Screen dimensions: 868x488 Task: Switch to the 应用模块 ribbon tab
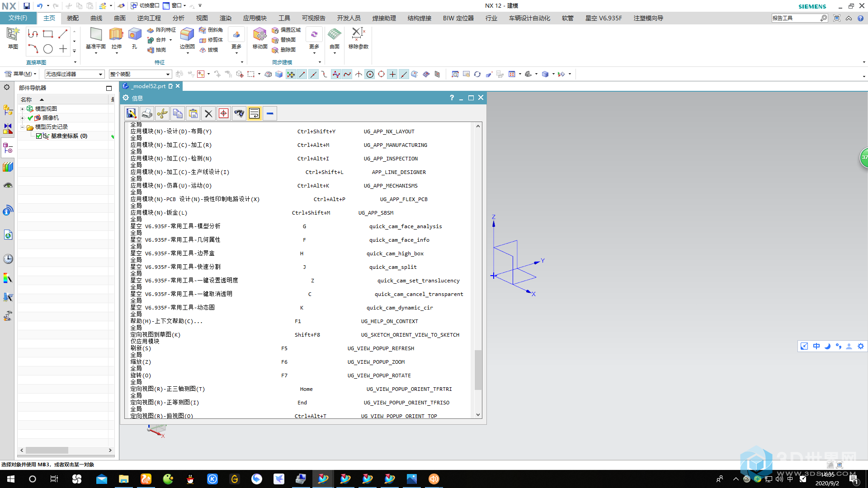255,18
